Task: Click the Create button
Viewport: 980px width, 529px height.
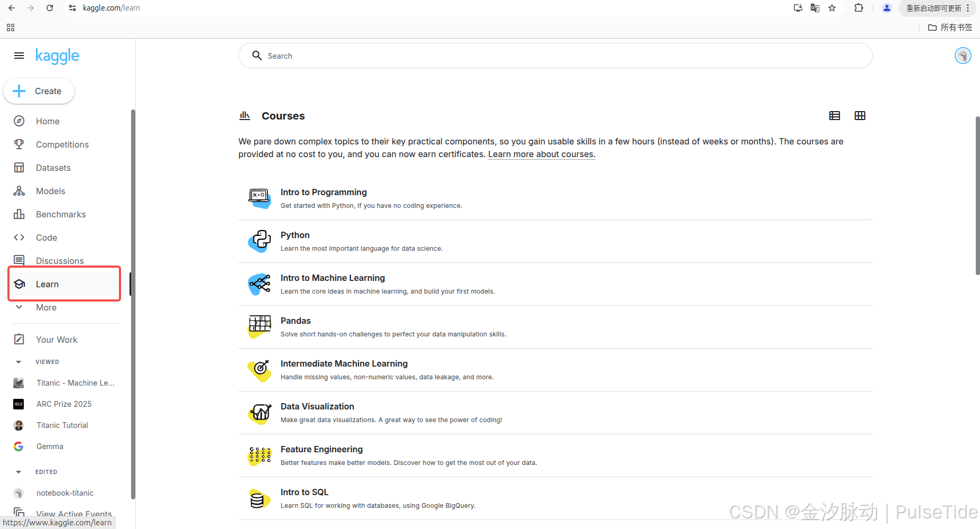Action: 39,91
